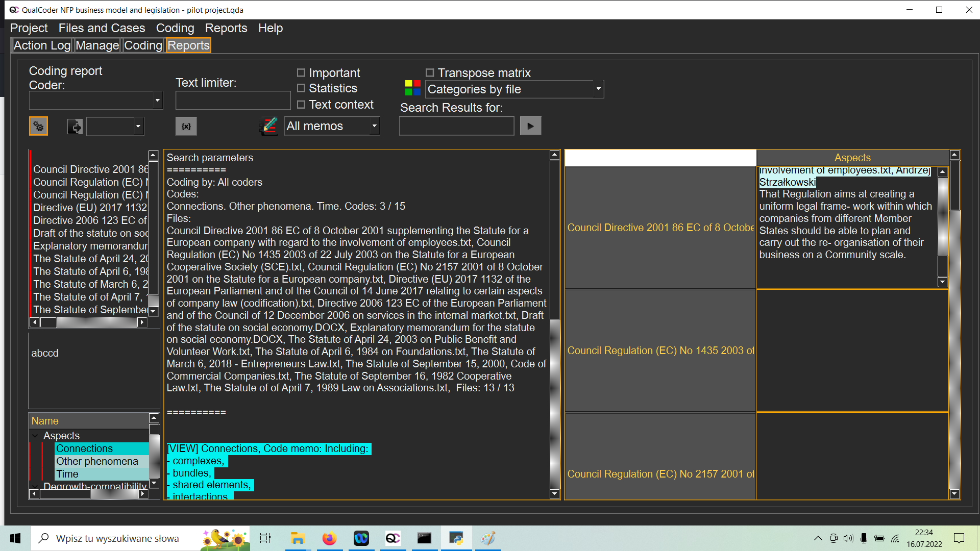This screenshot has width=980, height=551.
Task: Click inside the Text limiter field
Action: click(x=233, y=100)
